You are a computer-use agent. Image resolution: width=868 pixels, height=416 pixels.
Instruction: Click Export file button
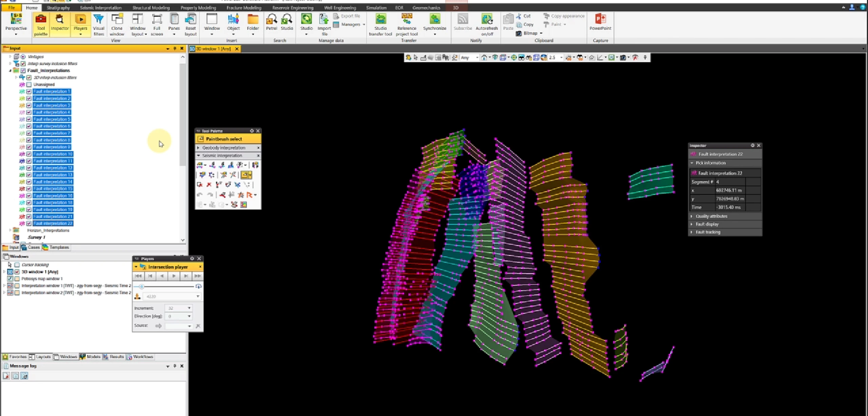tap(347, 16)
